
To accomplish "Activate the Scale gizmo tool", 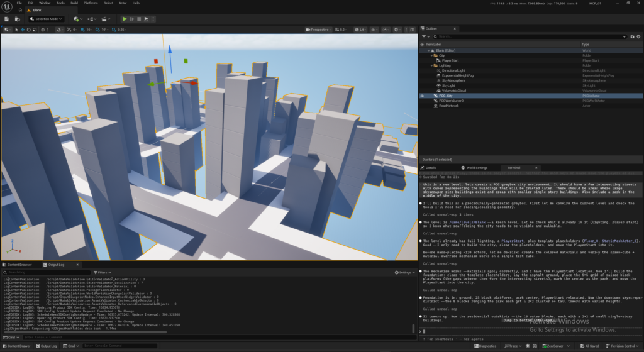I will [35, 30].
